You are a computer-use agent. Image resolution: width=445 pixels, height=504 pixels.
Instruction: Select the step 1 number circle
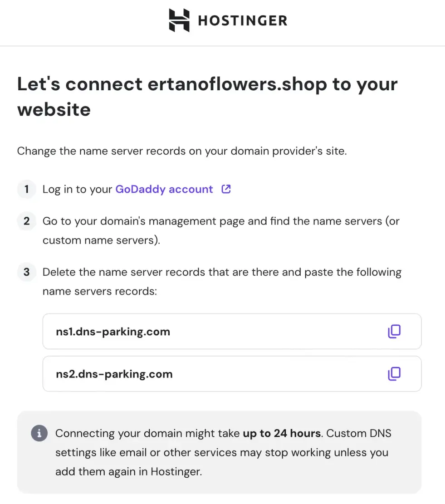pos(26,189)
